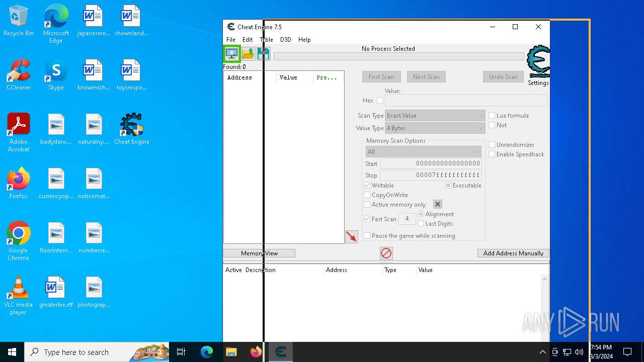Open Value Type dropdown

435,128
